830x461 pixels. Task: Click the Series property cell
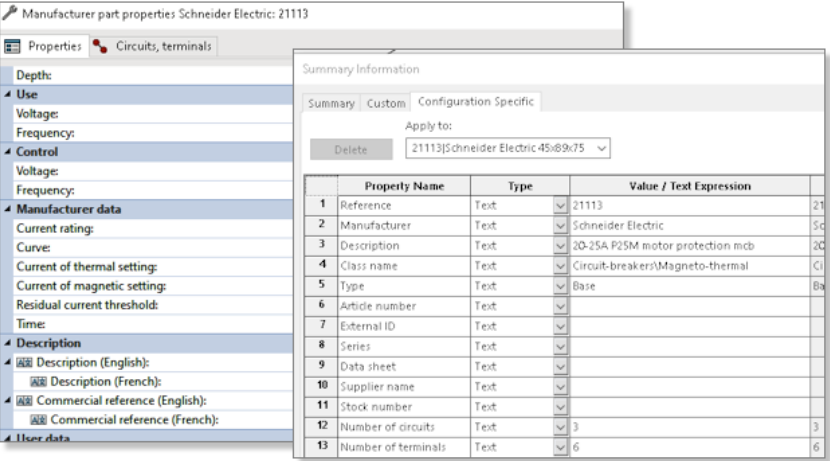click(404, 346)
